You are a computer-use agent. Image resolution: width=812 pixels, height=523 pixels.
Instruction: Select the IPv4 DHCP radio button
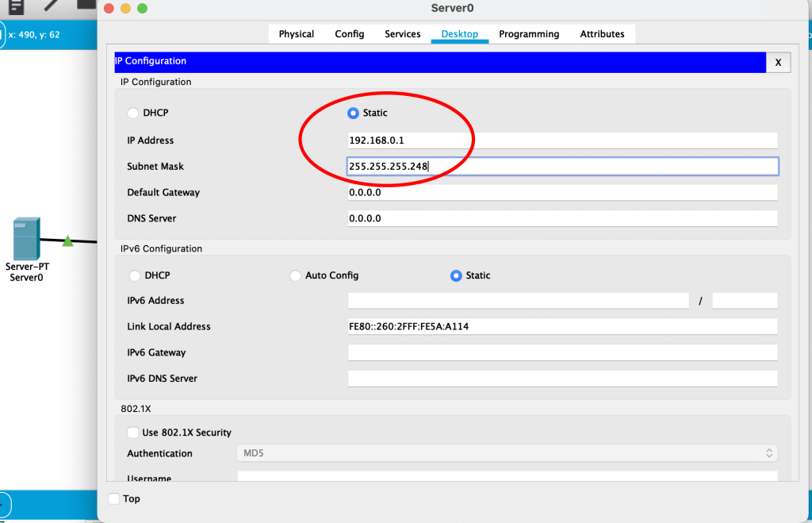pyautogui.click(x=133, y=113)
